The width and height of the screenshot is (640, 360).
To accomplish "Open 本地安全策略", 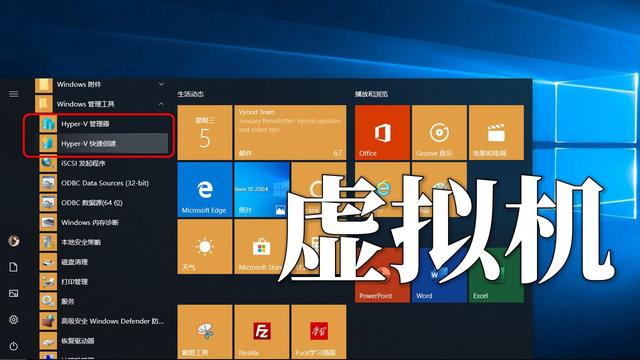I will pyautogui.click(x=103, y=242).
